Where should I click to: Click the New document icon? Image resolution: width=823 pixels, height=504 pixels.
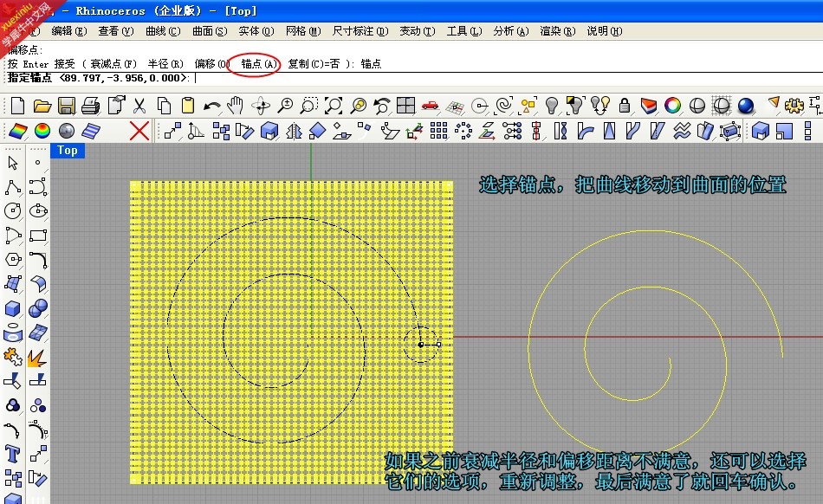(x=17, y=106)
